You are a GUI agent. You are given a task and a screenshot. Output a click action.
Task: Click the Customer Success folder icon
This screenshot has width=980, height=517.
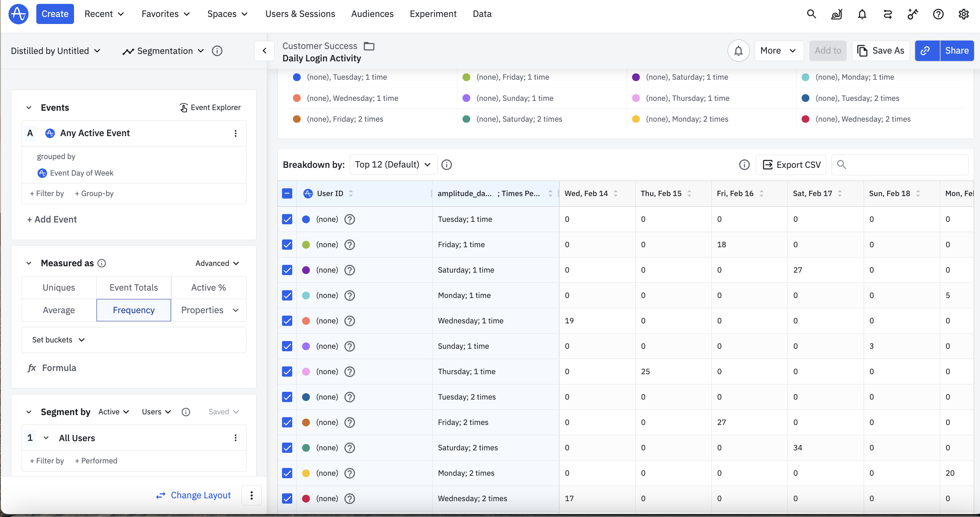(x=369, y=46)
